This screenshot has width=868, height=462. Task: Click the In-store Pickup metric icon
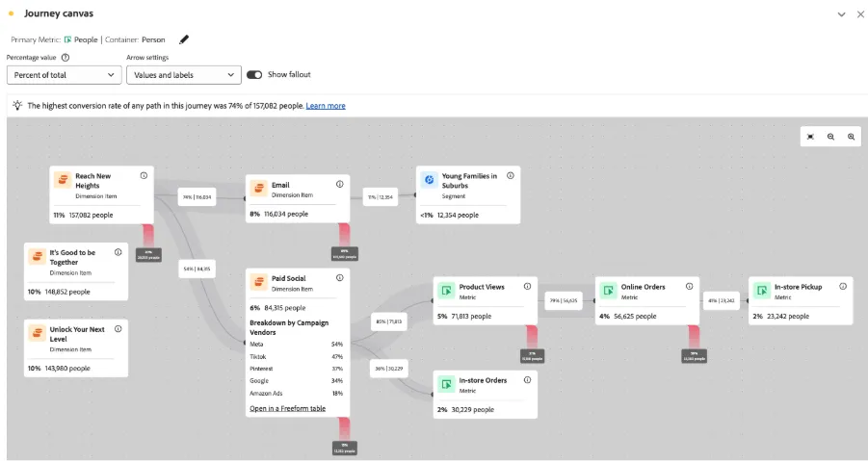point(762,291)
